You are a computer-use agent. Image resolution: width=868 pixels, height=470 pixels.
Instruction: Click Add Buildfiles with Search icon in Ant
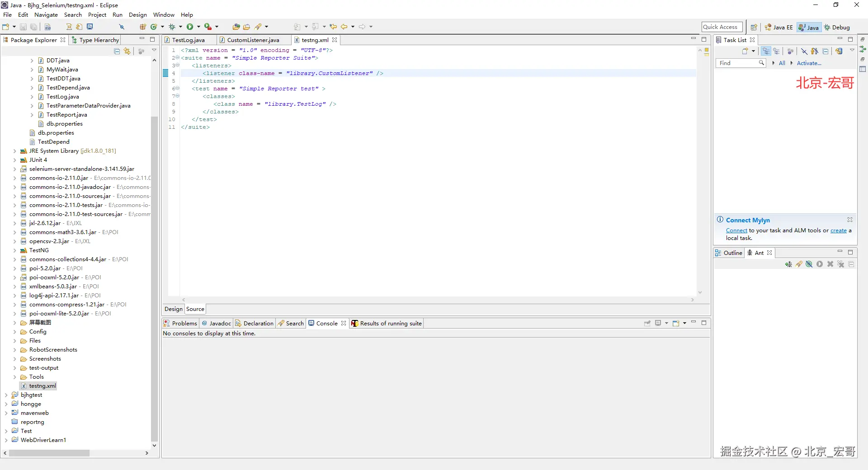tap(799, 264)
